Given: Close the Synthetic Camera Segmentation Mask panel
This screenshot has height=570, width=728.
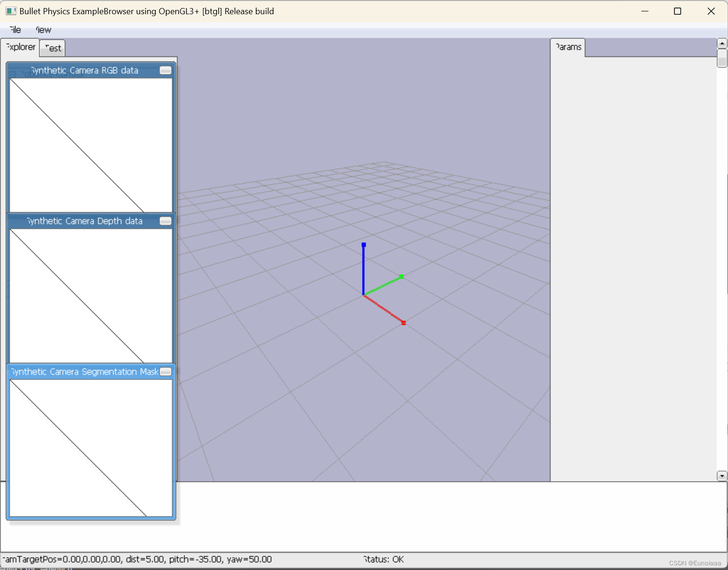Looking at the screenshot, I should click(x=166, y=371).
